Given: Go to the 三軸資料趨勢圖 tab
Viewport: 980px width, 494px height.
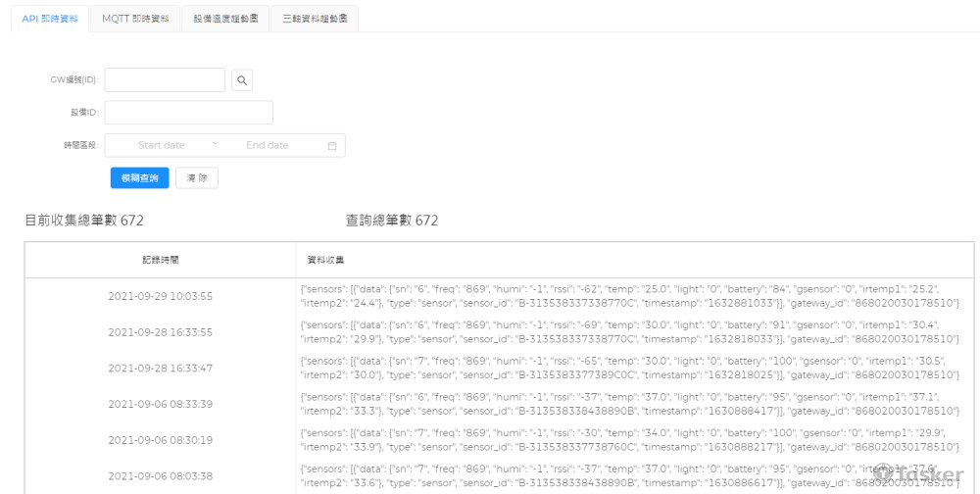Looking at the screenshot, I should 314,19.
